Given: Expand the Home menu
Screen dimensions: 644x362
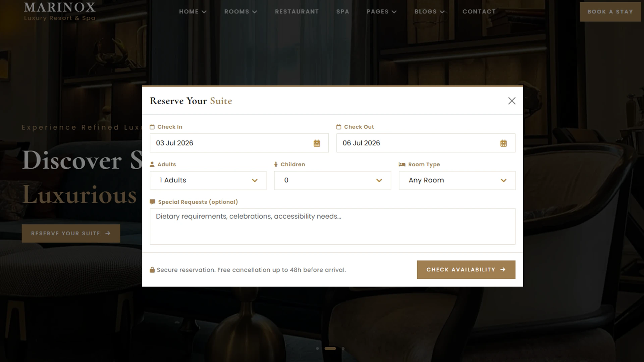Looking at the screenshot, I should [193, 11].
